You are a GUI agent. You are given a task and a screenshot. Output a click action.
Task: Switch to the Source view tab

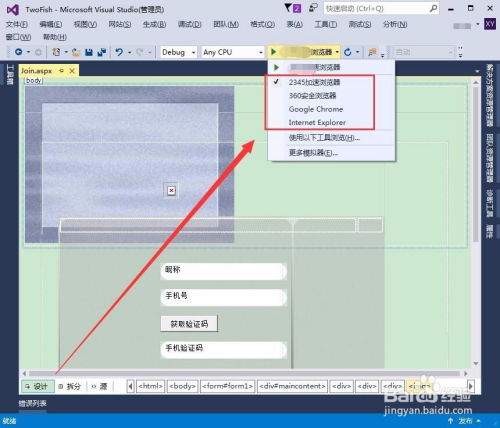[x=100, y=386]
